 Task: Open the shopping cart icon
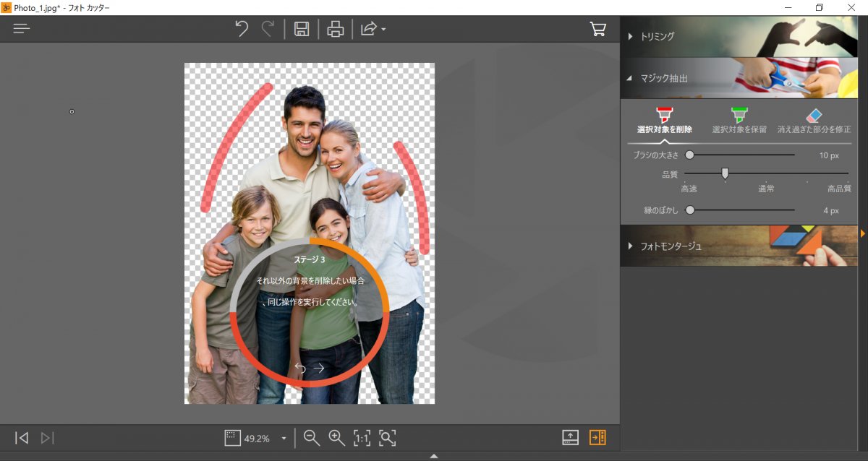[598, 29]
